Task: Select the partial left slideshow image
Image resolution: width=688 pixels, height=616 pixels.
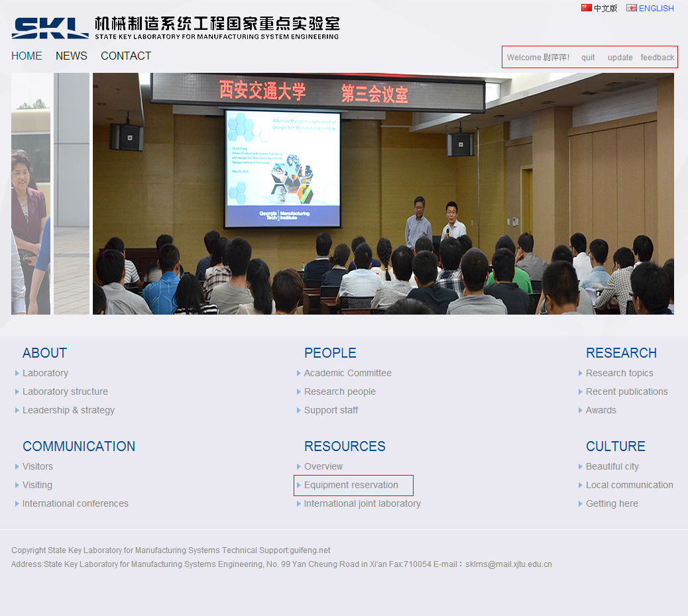Action: 30,193
